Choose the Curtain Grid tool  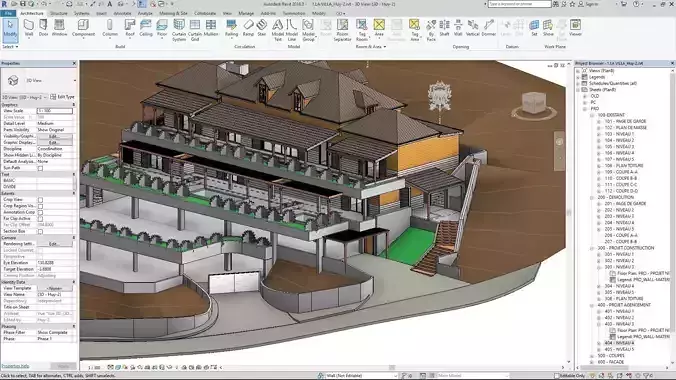click(195, 30)
